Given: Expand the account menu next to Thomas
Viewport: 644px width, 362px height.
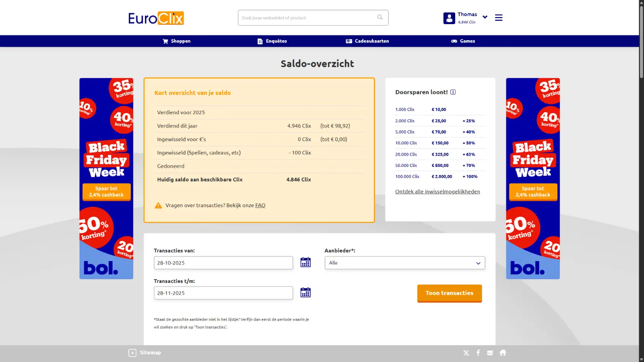Looking at the screenshot, I should [485, 17].
